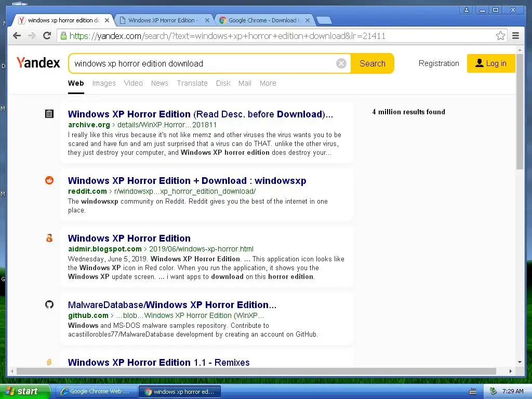
Task: Click the Registration link
Action: [x=438, y=63]
